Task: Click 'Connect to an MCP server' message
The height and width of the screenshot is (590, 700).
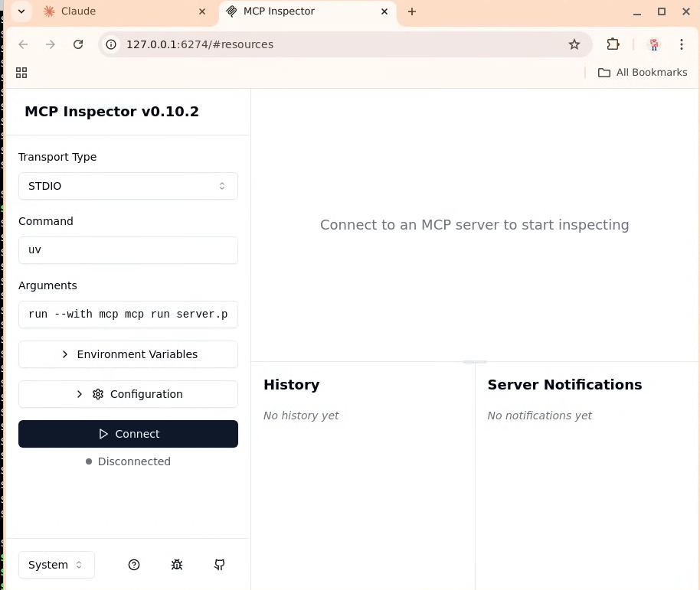Action: click(x=475, y=225)
